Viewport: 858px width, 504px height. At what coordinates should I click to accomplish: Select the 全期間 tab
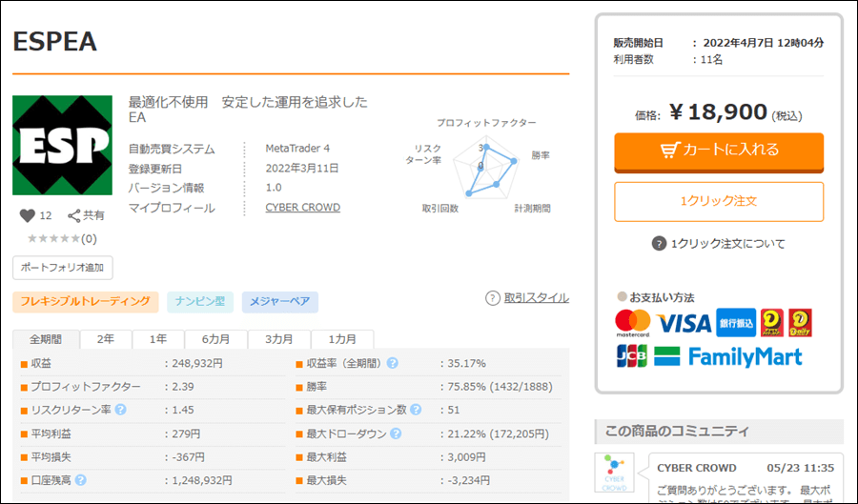click(46, 339)
